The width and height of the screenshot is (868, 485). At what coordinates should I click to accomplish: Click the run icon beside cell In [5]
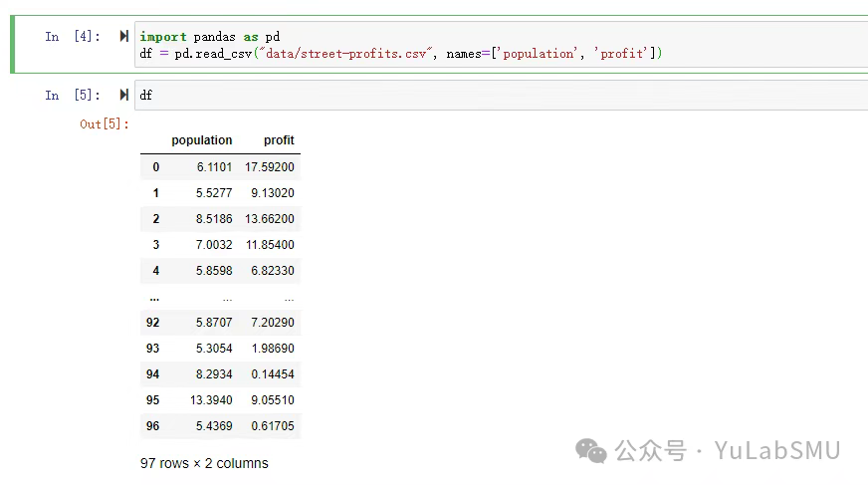pos(124,96)
